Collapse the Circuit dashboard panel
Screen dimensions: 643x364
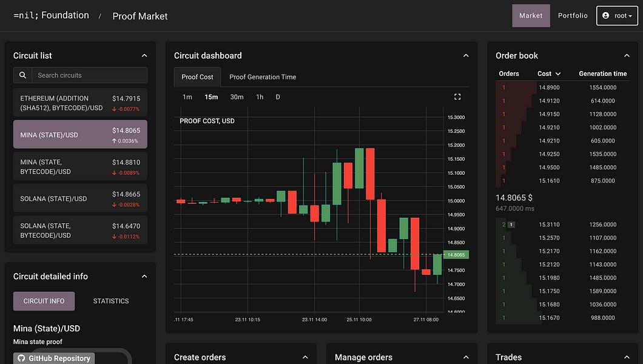coord(466,56)
